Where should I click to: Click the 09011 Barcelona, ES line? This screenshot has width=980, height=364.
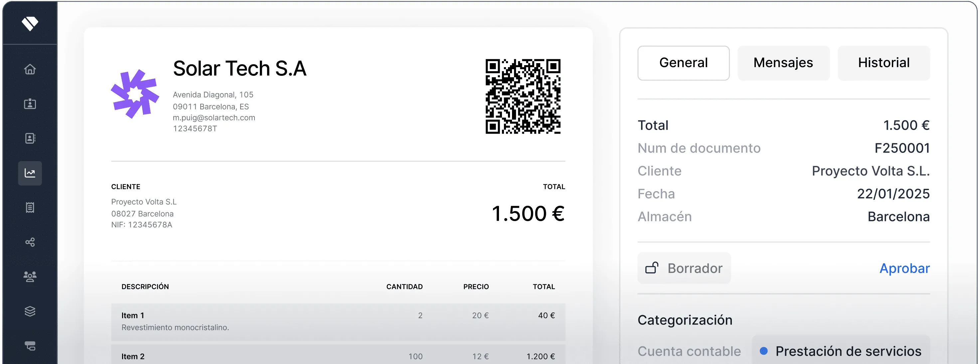211,106
